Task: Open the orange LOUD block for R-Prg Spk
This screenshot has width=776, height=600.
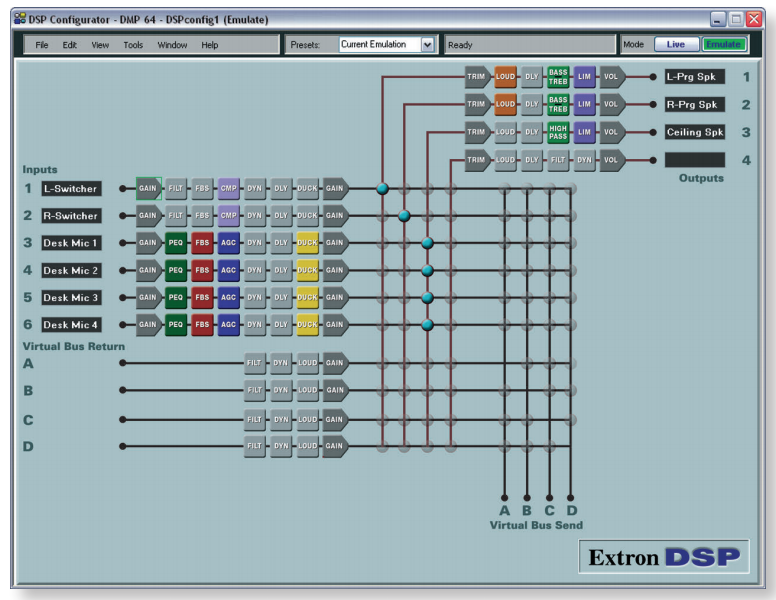Action: pyautogui.click(x=505, y=104)
